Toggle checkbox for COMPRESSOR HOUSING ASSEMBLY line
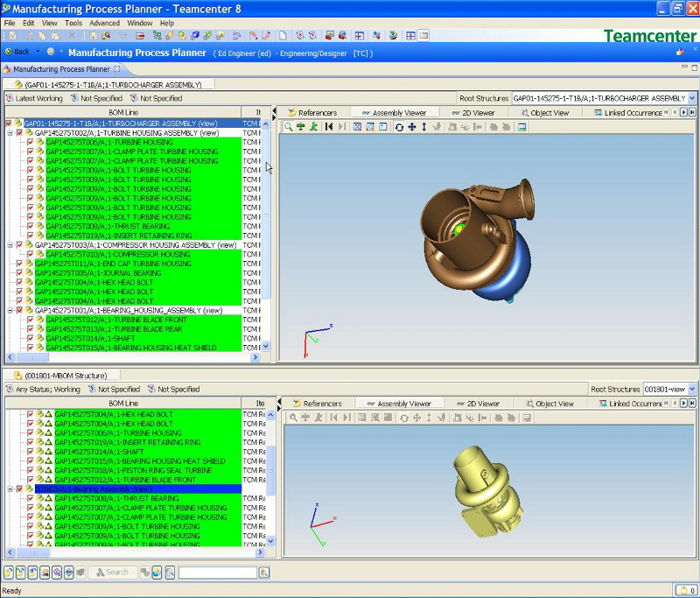The height and width of the screenshot is (598, 700). tap(19, 245)
